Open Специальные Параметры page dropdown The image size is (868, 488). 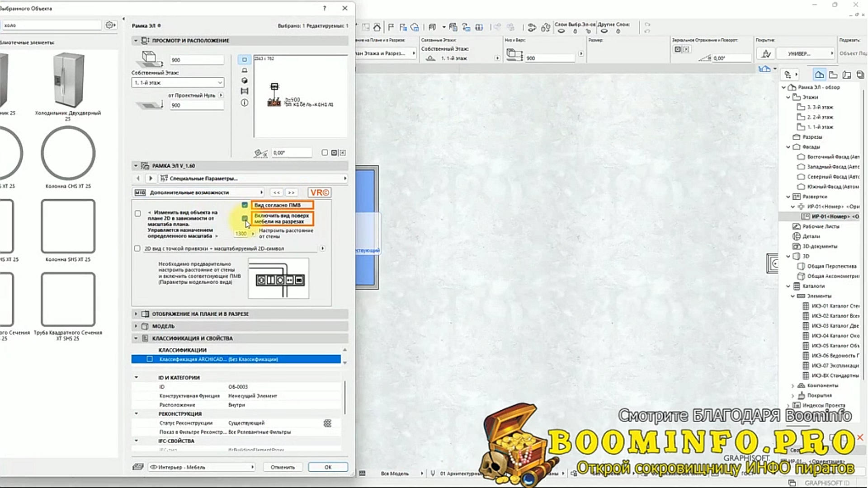point(254,178)
